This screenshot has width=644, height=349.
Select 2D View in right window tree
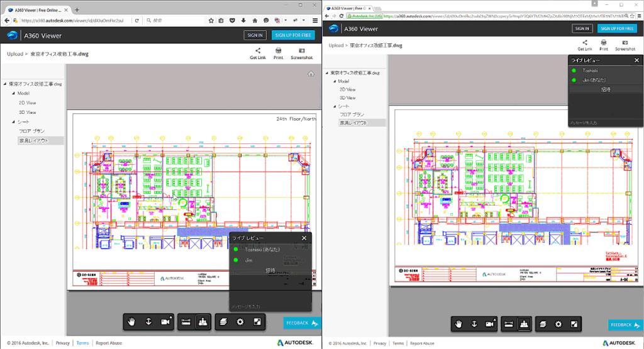point(347,89)
